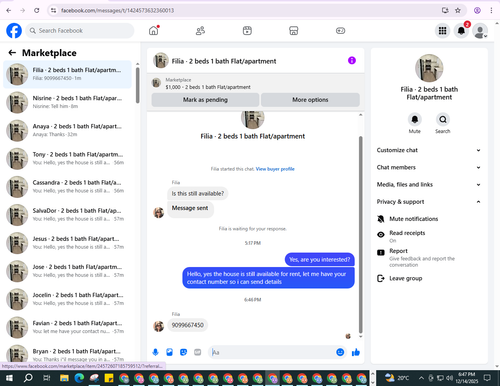Expand Chat members section
The image size is (500, 386).
pos(429,167)
